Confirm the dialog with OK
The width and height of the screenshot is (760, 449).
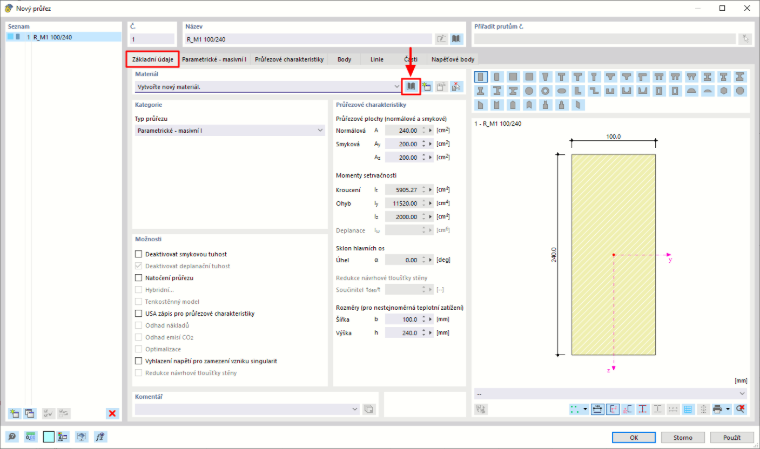[634, 437]
